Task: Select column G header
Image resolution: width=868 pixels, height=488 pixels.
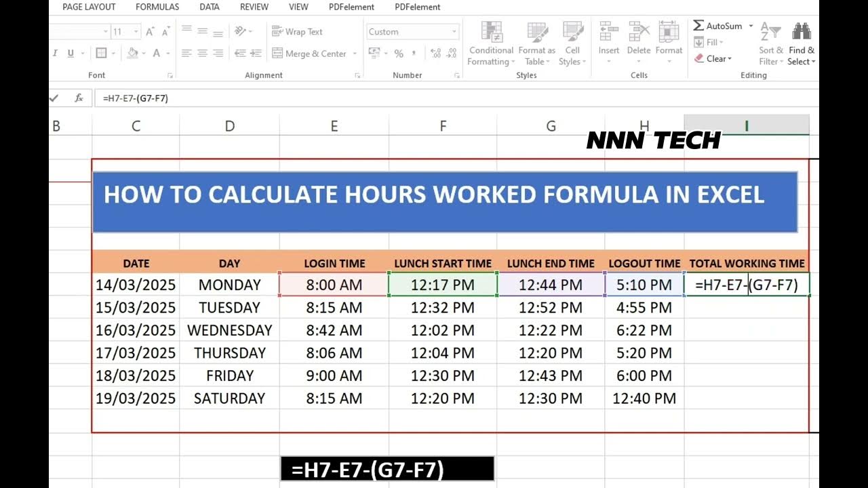Action: pyautogui.click(x=551, y=125)
